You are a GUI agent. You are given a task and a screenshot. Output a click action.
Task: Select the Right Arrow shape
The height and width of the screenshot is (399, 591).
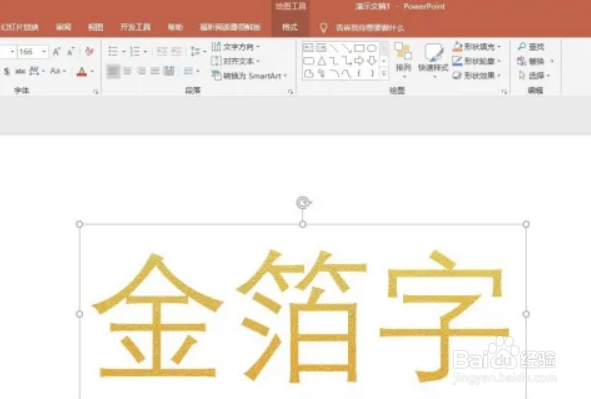[359, 61]
